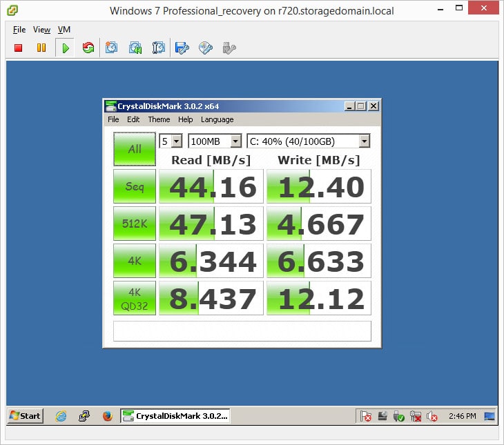Start the Seq benchmark test
The height and width of the screenshot is (445, 504).
(135, 186)
